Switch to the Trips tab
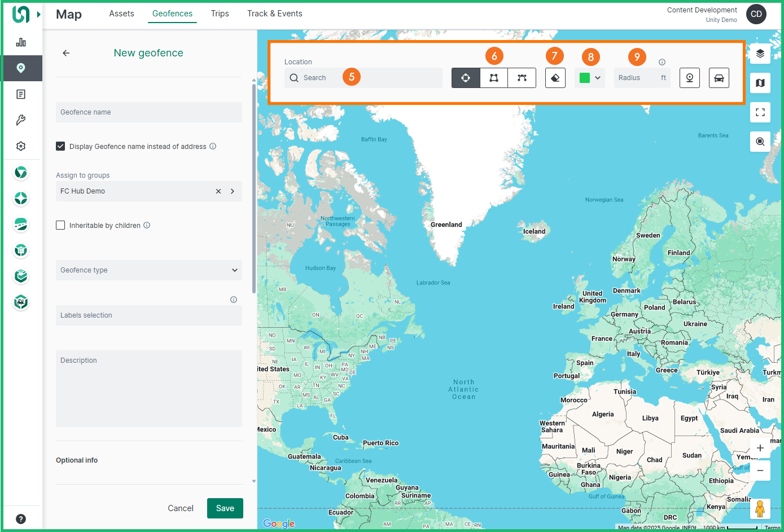This screenshot has width=784, height=532. pos(220,14)
